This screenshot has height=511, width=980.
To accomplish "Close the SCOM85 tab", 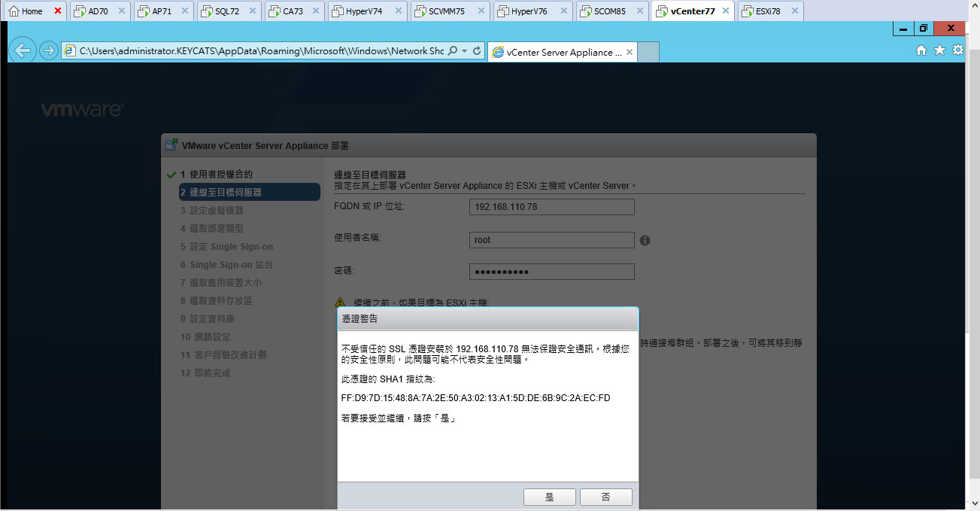I will tap(639, 11).
